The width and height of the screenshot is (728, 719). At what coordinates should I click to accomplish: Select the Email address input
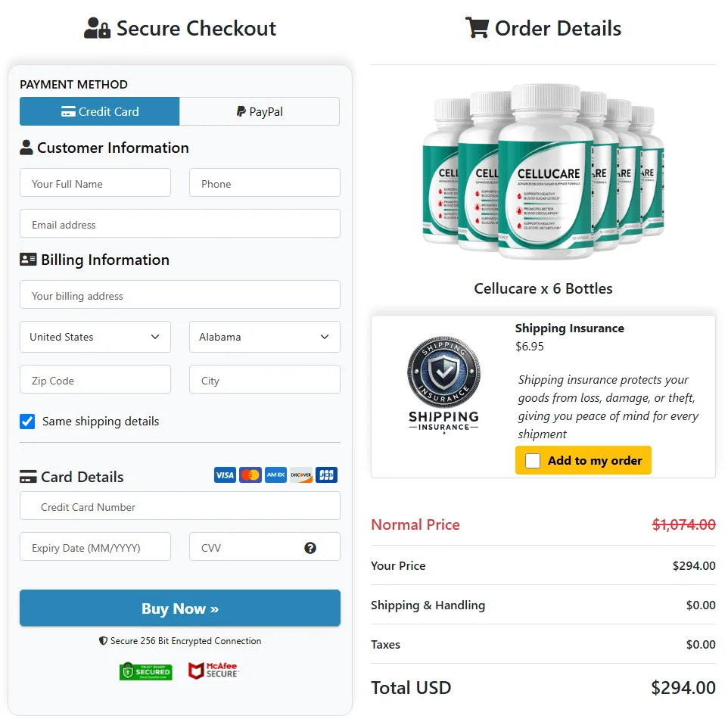pos(180,224)
